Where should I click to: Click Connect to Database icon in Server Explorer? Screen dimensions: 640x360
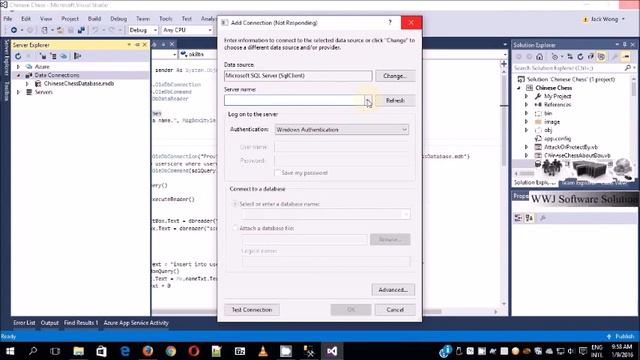coord(43,56)
